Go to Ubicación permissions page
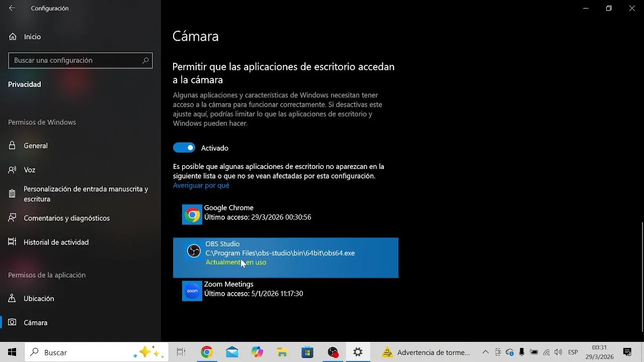The height and width of the screenshot is (362, 644). point(80,299)
